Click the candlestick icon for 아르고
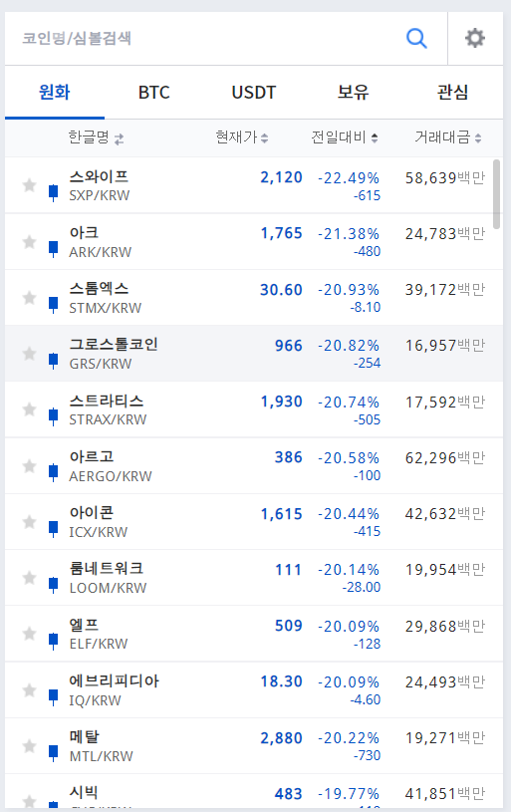This screenshot has height=812, width=511. tap(53, 472)
